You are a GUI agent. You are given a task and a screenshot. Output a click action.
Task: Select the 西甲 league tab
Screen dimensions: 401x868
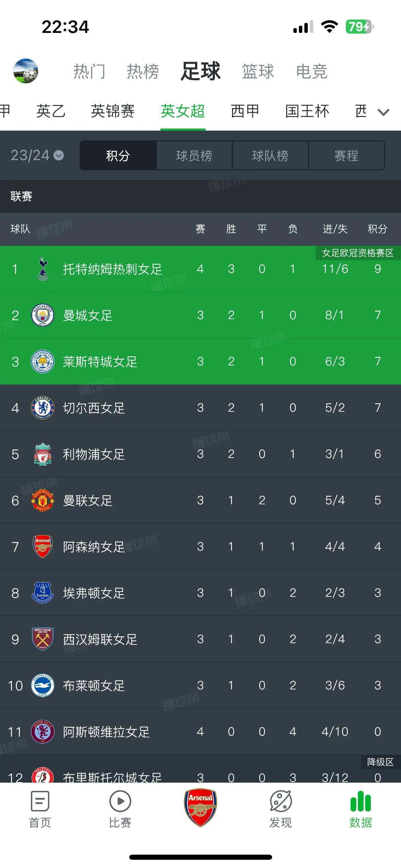(x=245, y=111)
